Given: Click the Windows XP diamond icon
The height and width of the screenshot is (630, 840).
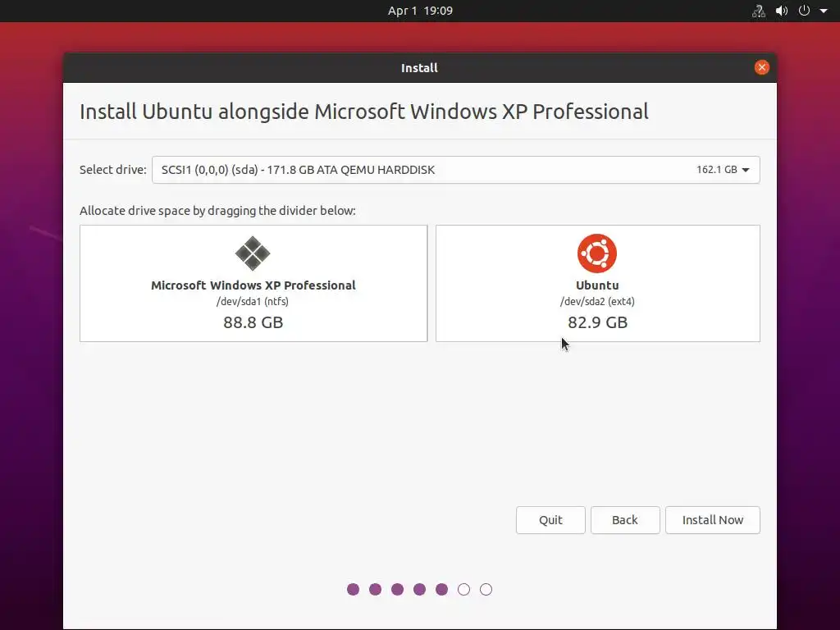Looking at the screenshot, I should click(x=253, y=253).
